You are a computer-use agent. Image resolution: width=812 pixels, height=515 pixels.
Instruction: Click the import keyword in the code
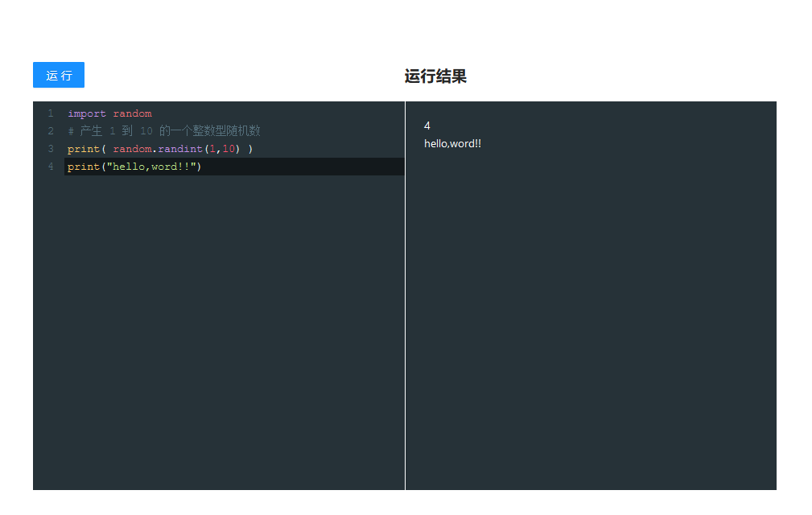coord(86,113)
